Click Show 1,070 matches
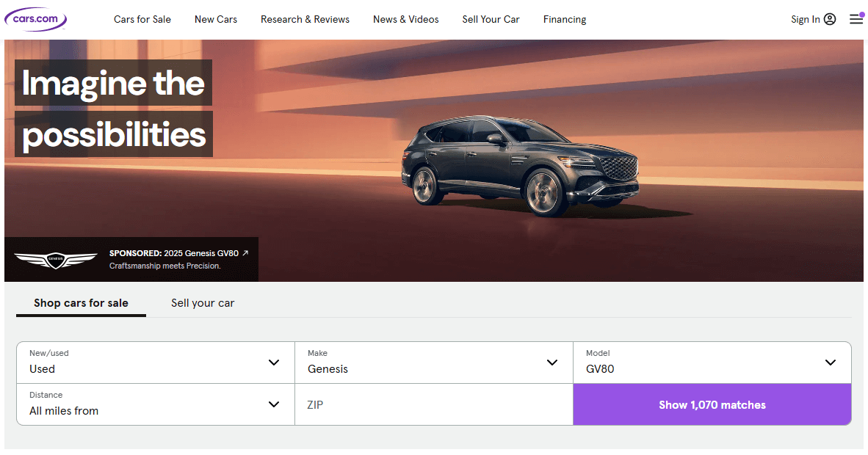 pos(712,404)
